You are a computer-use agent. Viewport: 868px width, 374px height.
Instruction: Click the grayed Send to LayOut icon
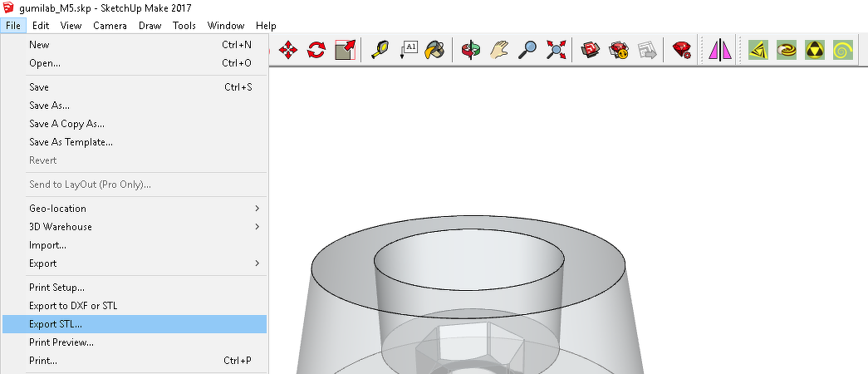tap(646, 50)
